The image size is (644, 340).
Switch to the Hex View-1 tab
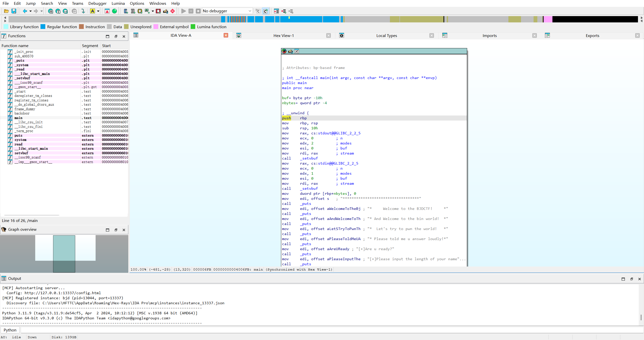(x=284, y=35)
